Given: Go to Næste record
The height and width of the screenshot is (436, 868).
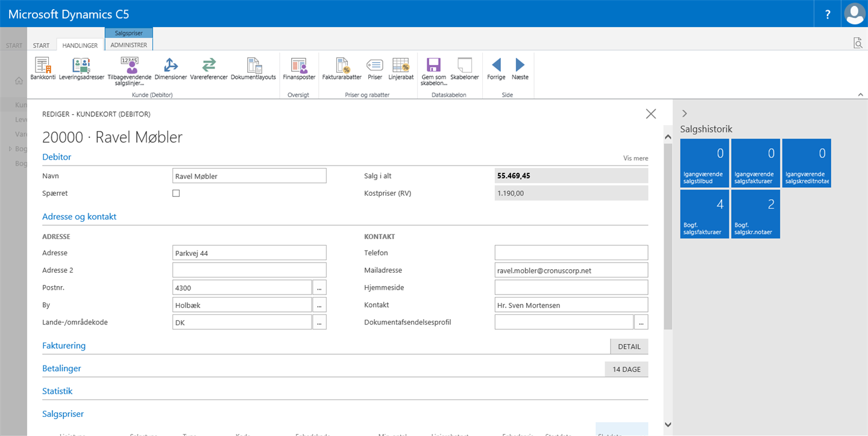Looking at the screenshot, I should 520,69.
